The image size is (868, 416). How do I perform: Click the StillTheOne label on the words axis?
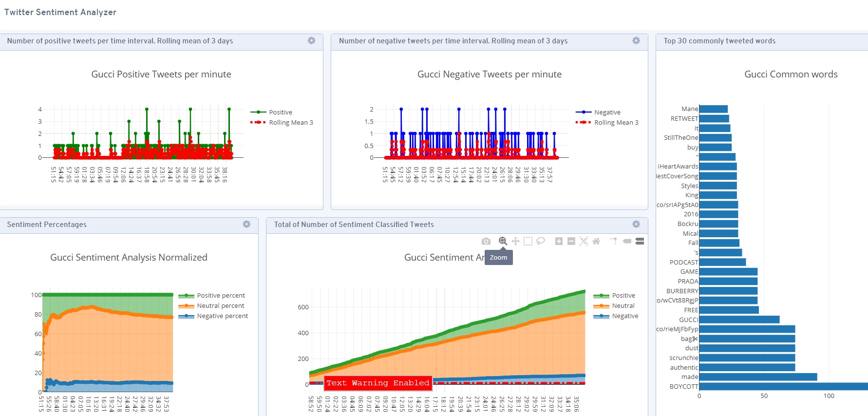(x=681, y=137)
